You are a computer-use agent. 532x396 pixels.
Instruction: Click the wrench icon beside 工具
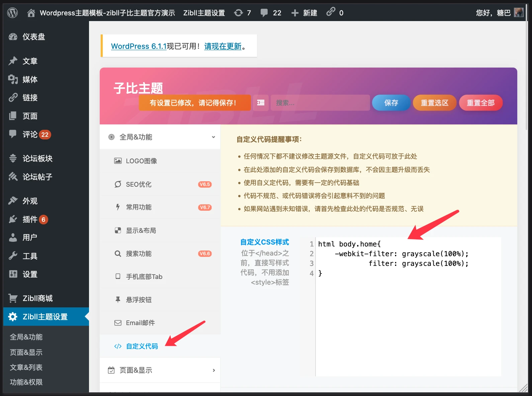point(13,256)
